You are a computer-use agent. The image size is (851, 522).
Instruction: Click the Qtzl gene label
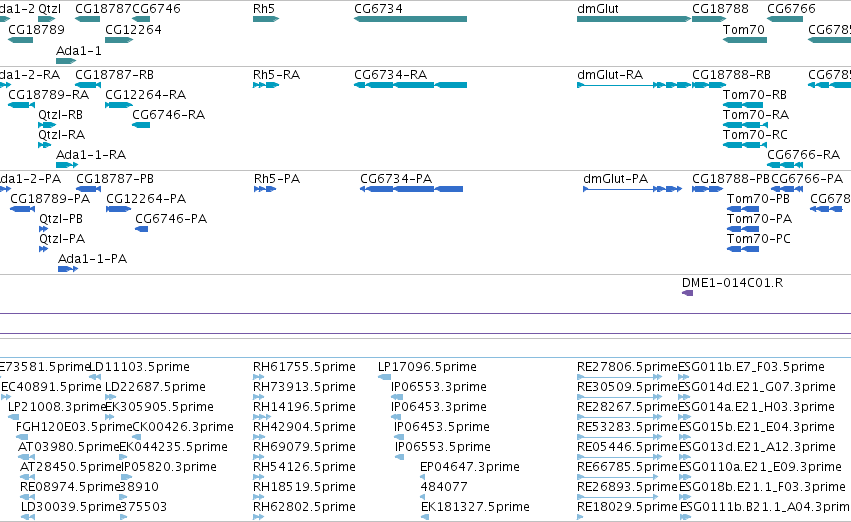tap(49, 9)
